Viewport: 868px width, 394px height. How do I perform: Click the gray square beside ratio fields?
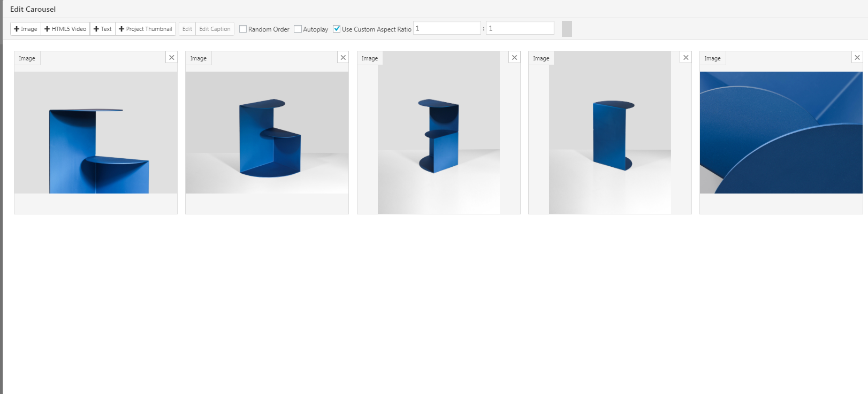[x=567, y=29]
